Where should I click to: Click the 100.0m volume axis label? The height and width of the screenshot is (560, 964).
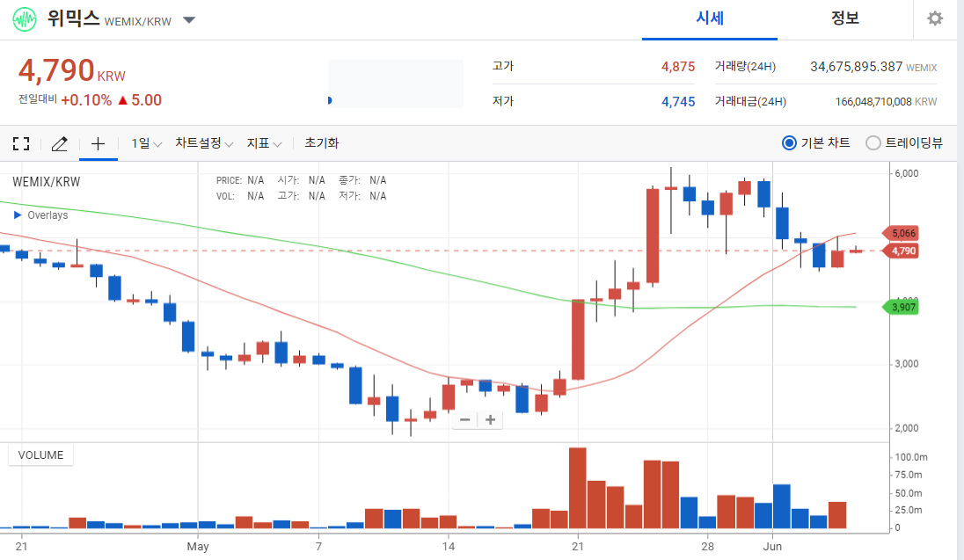click(911, 457)
